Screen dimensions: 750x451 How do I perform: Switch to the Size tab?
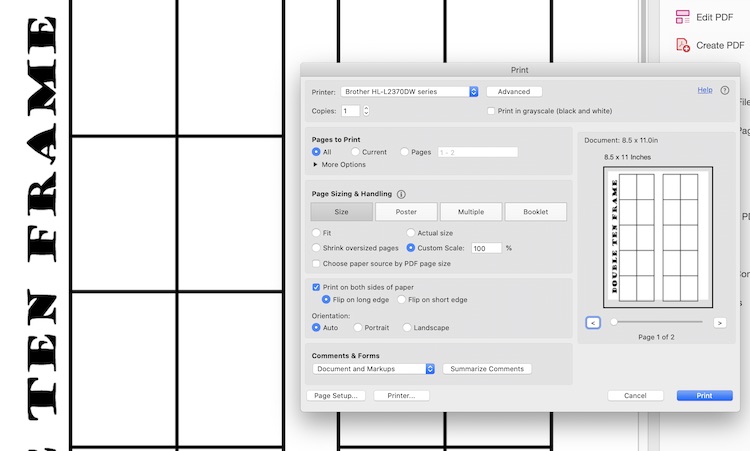pos(342,212)
